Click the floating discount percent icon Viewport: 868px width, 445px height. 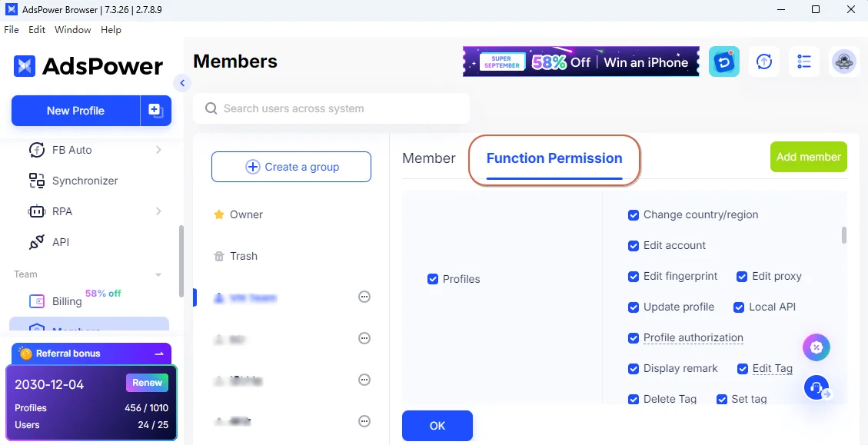tap(816, 347)
